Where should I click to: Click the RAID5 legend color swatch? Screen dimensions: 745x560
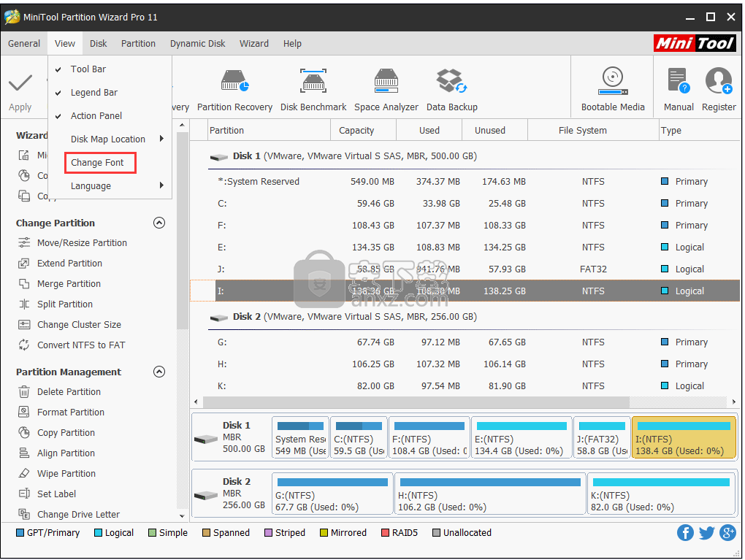(386, 533)
